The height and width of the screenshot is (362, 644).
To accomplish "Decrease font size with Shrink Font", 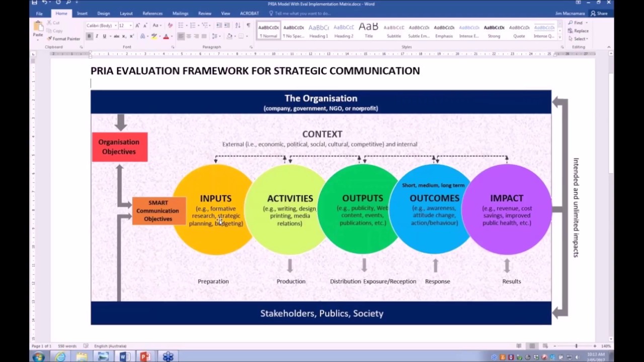I will (145, 25).
